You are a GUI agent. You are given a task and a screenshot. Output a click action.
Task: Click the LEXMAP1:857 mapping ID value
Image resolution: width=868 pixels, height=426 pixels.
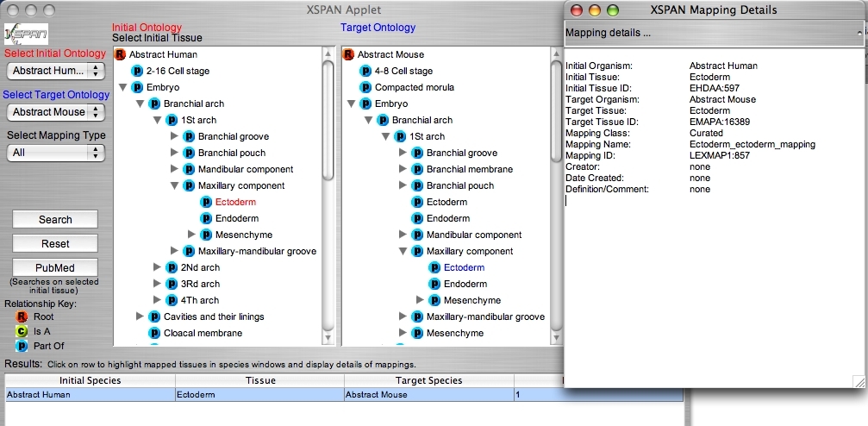coord(719,156)
